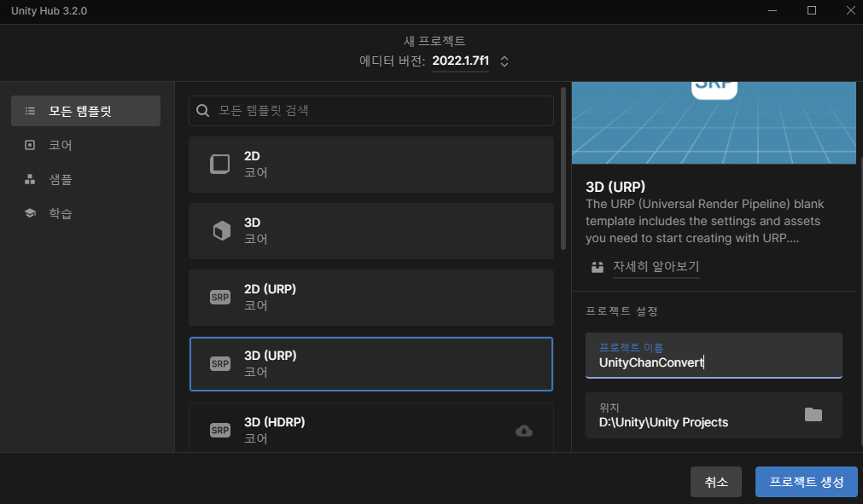This screenshot has height=504, width=863.
Task: Click the 취소 button
Action: point(716,482)
